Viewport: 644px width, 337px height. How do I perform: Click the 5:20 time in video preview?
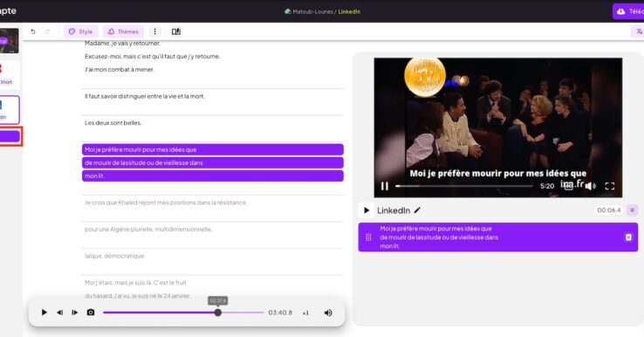[547, 186]
